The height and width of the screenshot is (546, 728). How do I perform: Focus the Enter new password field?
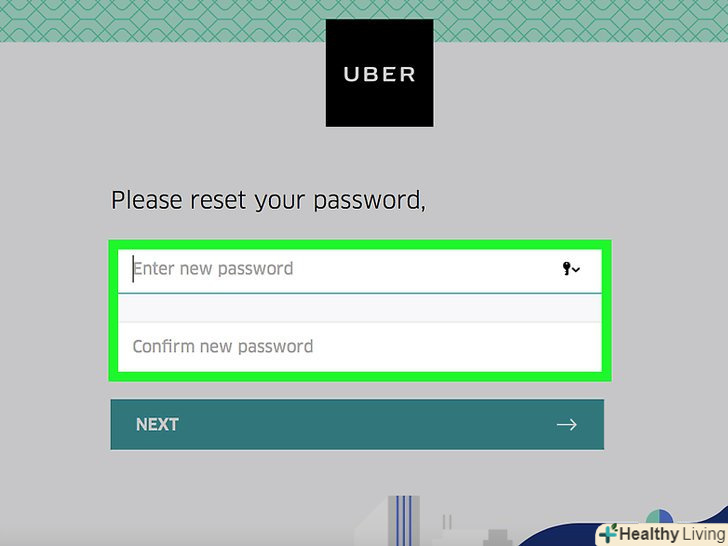pyautogui.click(x=360, y=271)
